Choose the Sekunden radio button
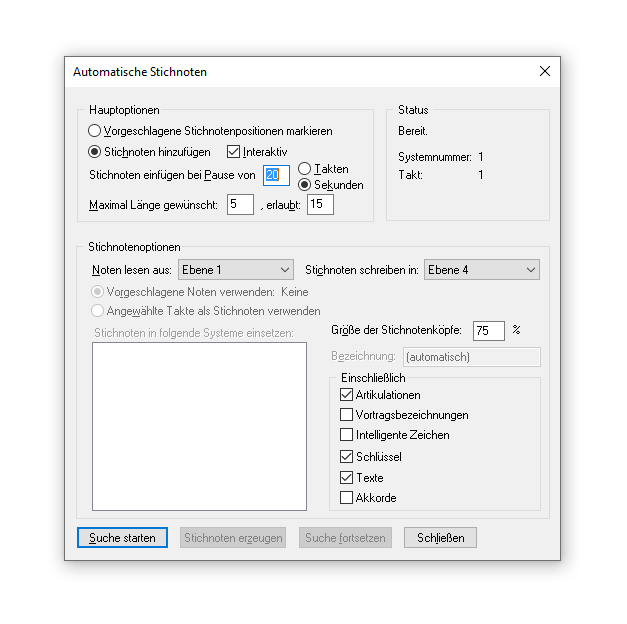Viewport: 627px width, 624px height. [331, 185]
